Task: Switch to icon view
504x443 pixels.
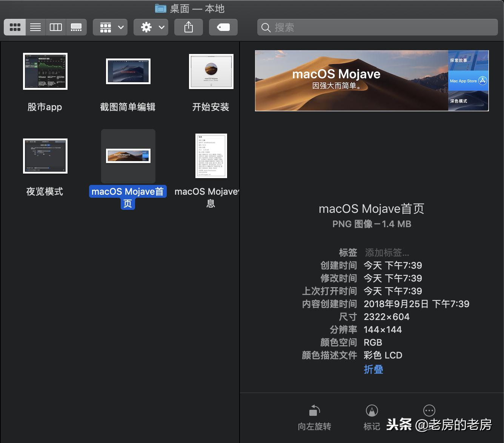Action: click(x=15, y=27)
